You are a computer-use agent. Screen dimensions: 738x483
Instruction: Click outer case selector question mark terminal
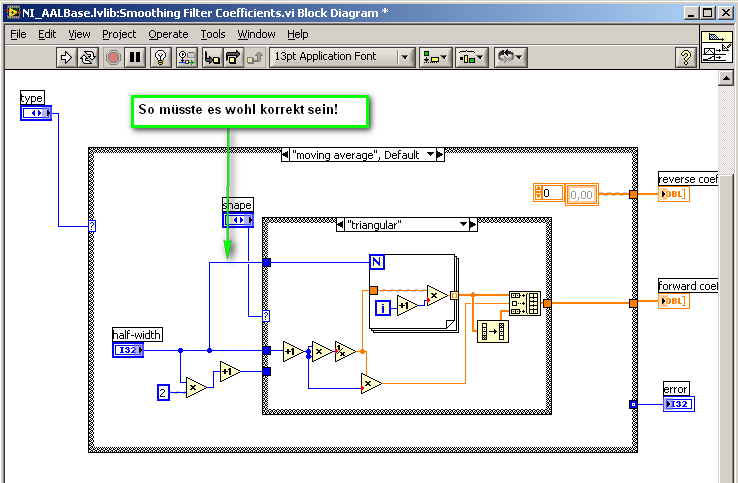pos(92,226)
